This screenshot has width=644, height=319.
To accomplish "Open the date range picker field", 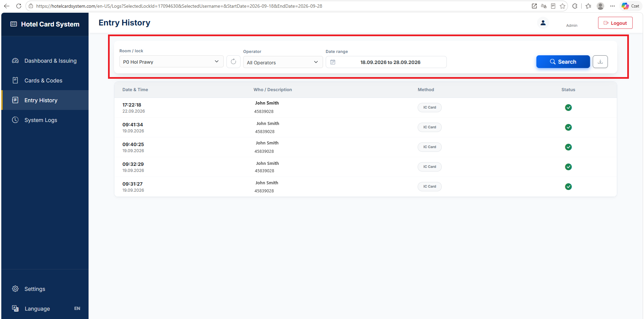I will (386, 62).
